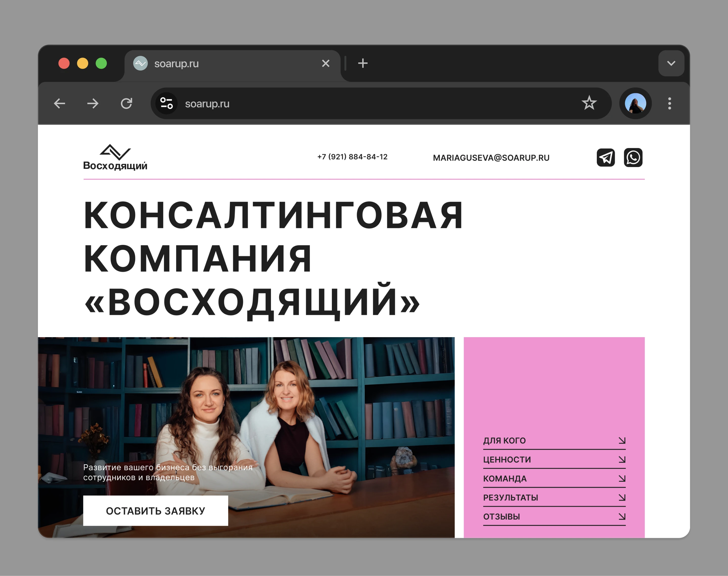
Task: Click the phone number +7 (921) 884-84-12
Action: pos(352,156)
